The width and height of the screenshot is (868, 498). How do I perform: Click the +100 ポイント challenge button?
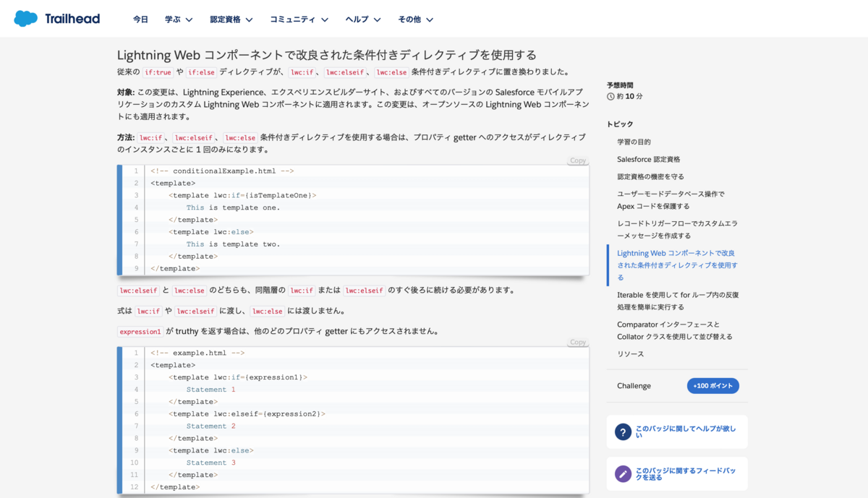coord(712,386)
